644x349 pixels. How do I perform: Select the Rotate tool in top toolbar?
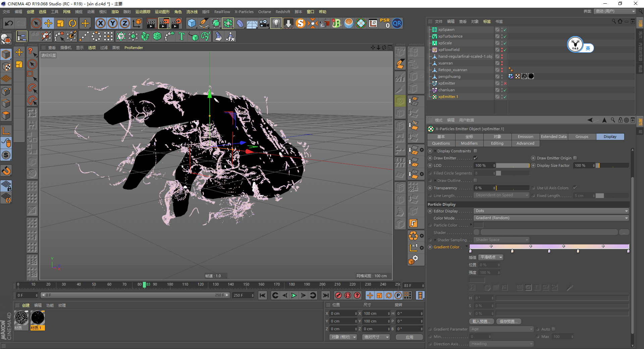point(72,23)
